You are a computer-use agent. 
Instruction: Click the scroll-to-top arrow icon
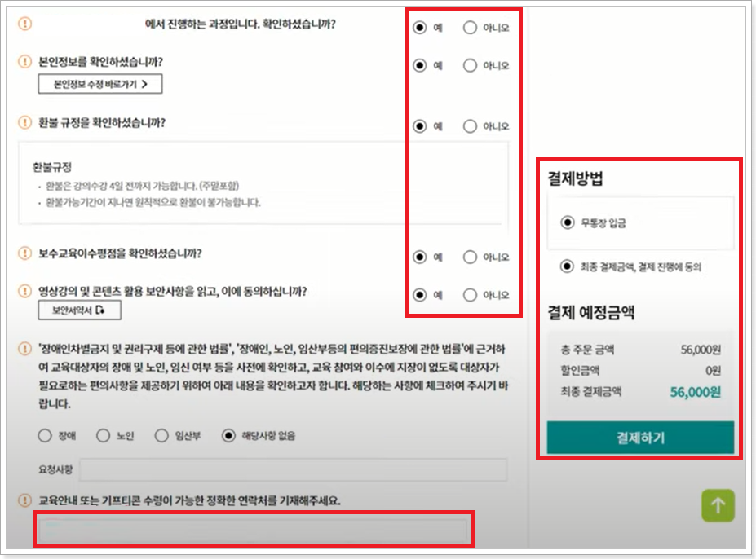(717, 505)
